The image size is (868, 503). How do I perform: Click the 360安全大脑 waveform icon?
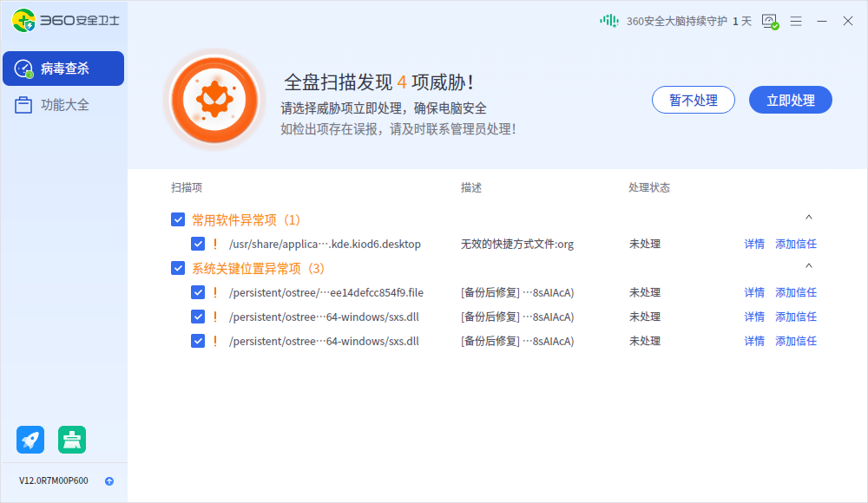click(x=609, y=21)
